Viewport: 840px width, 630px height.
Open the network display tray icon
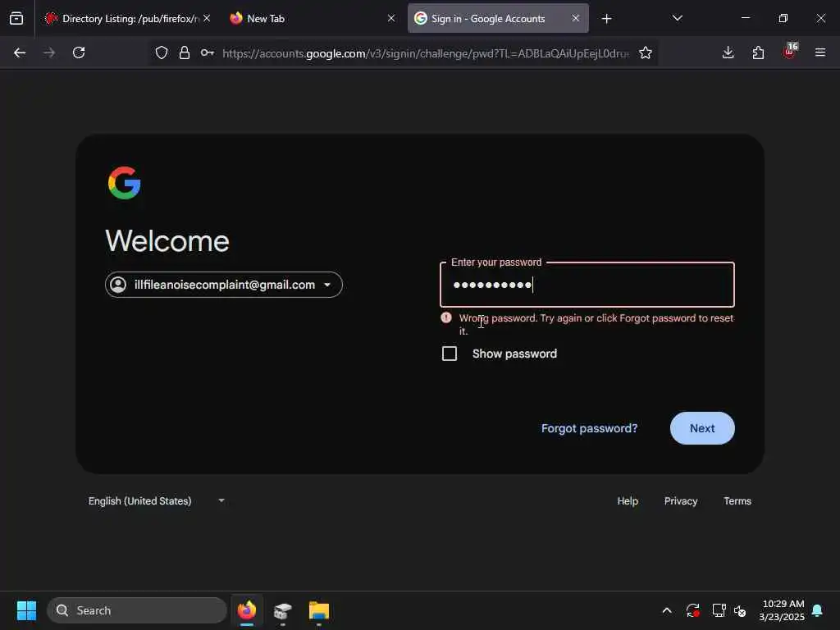point(719,610)
